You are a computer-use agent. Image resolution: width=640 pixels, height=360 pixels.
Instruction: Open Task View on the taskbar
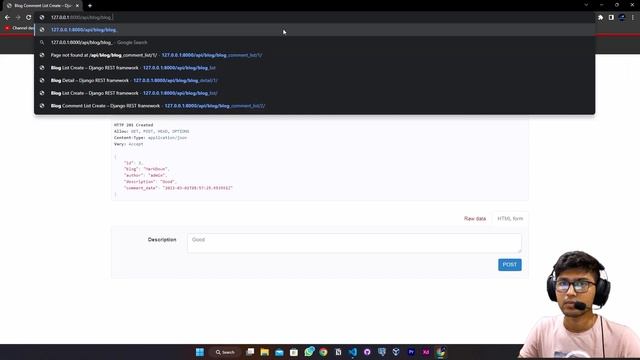pos(250,352)
